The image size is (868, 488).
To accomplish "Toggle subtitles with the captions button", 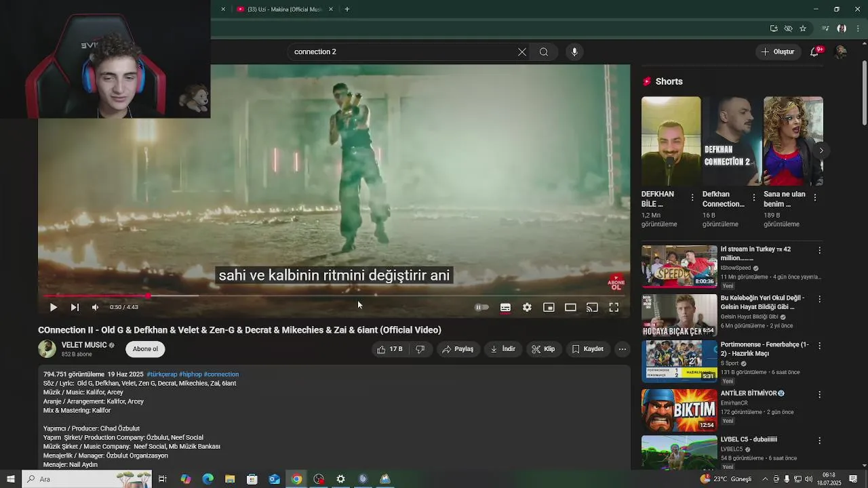I will (x=505, y=307).
